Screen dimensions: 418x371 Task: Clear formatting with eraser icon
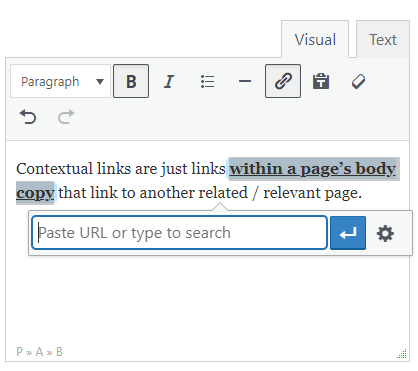(359, 81)
